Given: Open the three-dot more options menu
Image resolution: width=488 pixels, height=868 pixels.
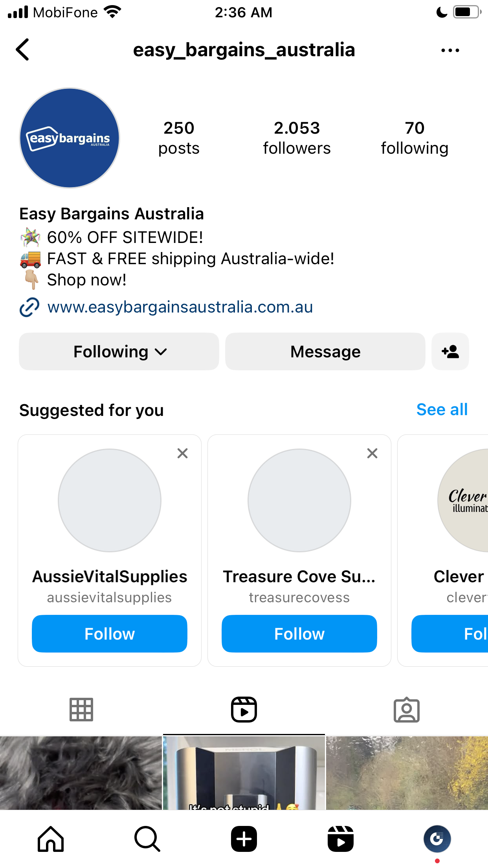Looking at the screenshot, I should point(450,50).
